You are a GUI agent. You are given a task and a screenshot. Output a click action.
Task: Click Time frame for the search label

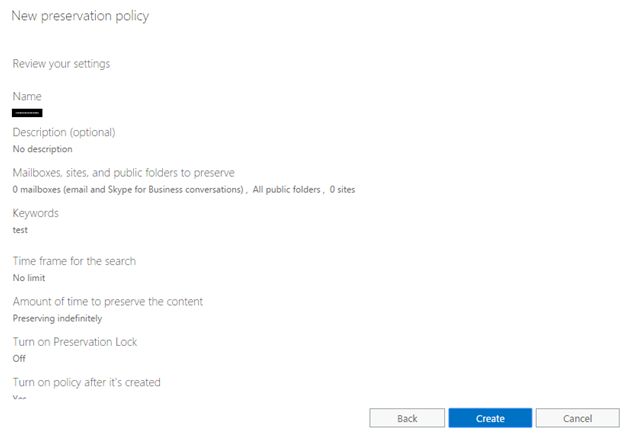tap(74, 261)
